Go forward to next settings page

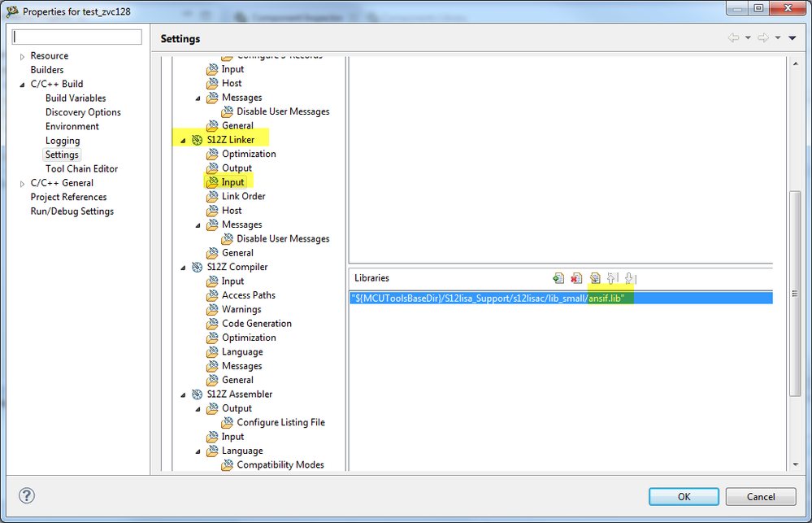[762, 38]
